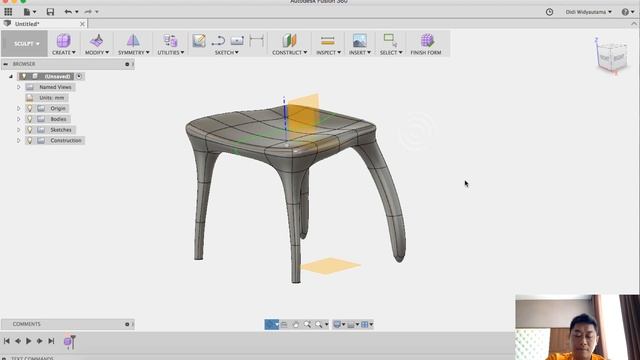Play the timeline history

coord(29,341)
